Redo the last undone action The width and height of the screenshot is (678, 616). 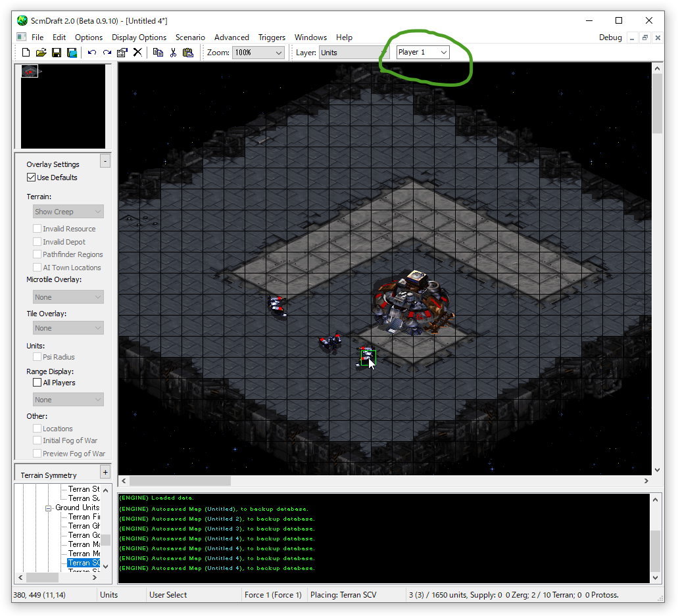pos(107,53)
